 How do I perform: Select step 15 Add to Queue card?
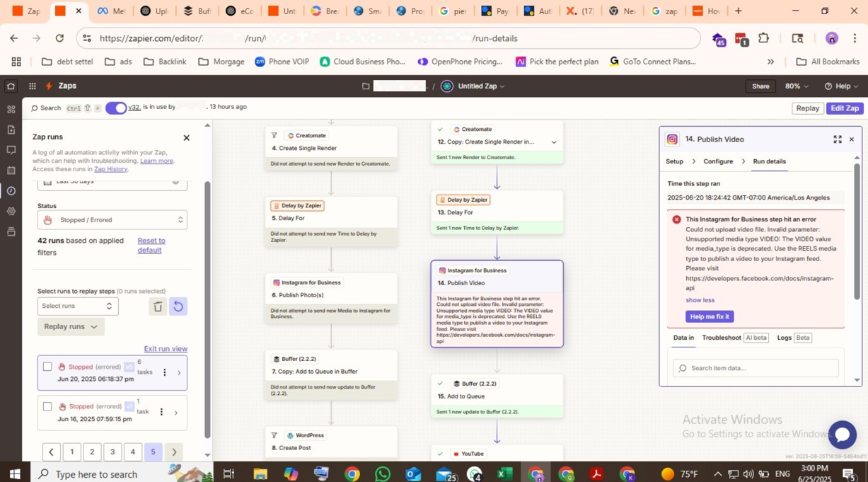[497, 396]
